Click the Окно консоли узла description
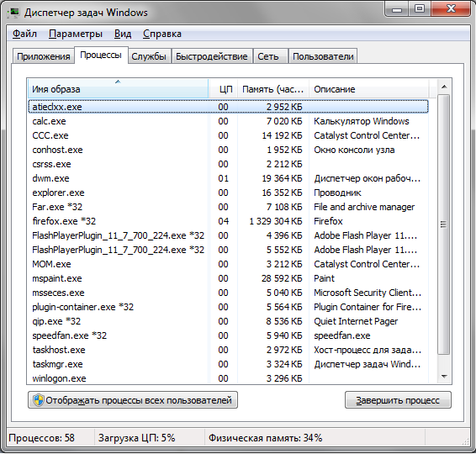Screen dimensions: 476x454 (x=354, y=150)
